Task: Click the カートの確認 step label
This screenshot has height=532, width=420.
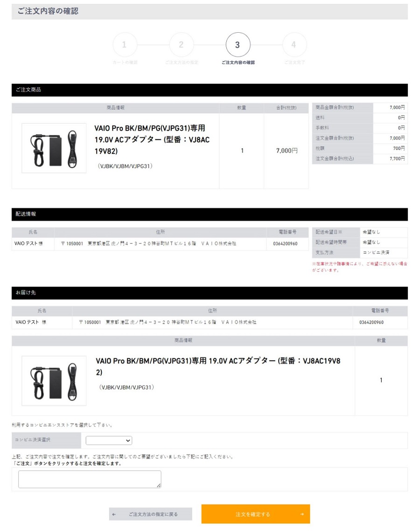Action: [x=125, y=63]
